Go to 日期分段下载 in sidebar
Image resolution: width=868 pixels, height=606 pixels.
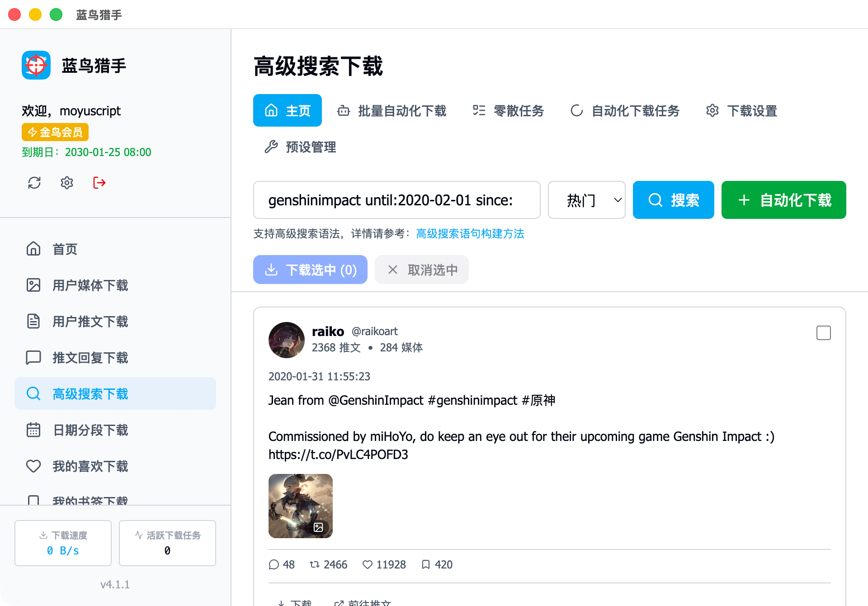tap(90, 430)
